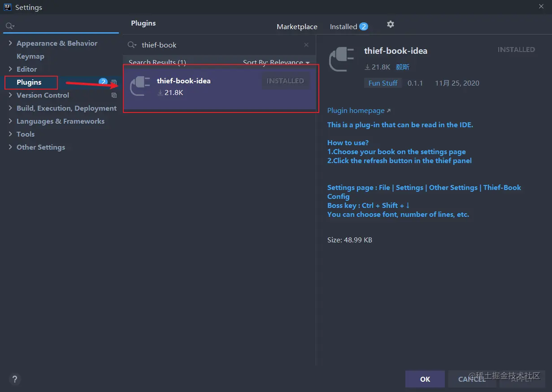Click the OK button

425,379
